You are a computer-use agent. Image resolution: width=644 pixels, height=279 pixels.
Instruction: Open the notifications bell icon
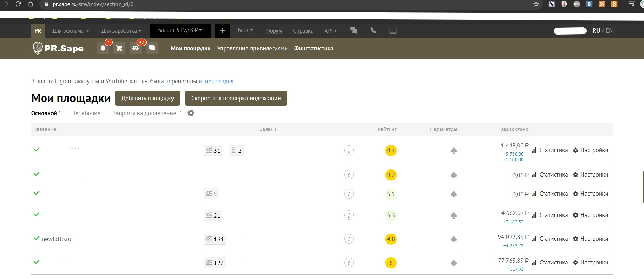pos(103,48)
